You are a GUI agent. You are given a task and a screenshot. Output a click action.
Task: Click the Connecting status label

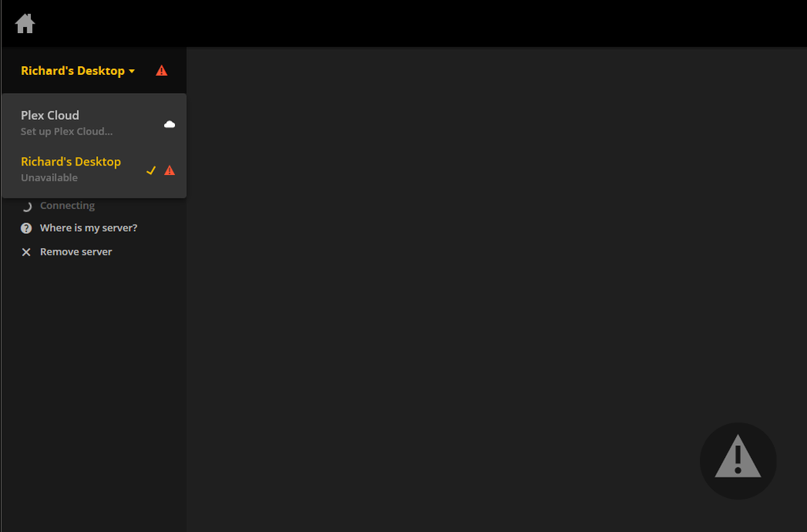68,205
